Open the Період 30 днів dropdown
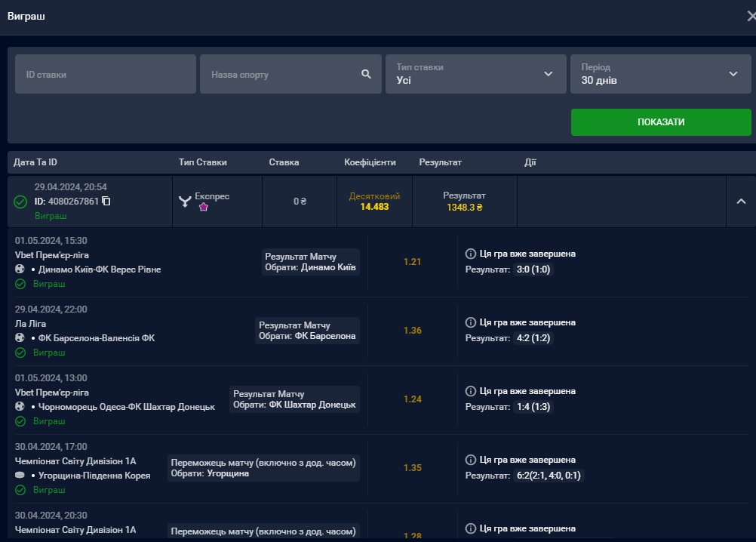756x542 pixels. (x=660, y=74)
